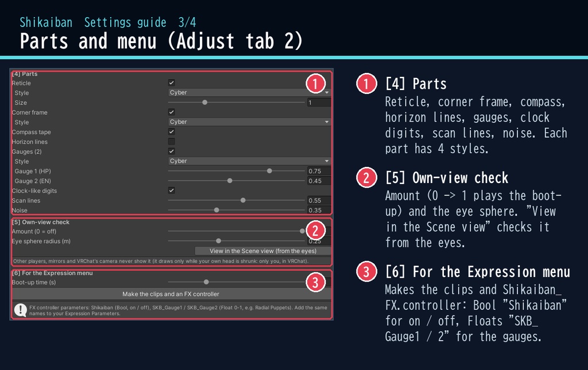Click the [5] Own-view check header
588x370 pixels.
coord(41,222)
